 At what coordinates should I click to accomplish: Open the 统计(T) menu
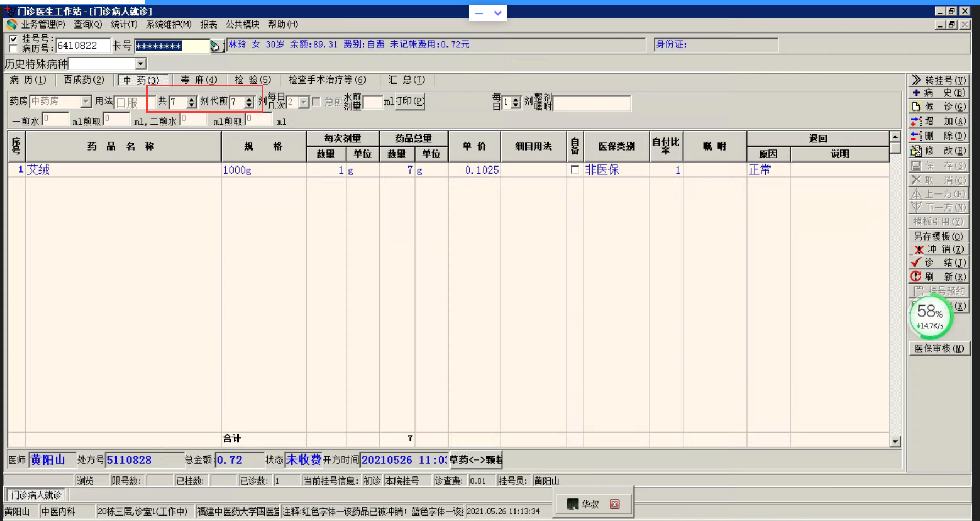click(x=124, y=24)
